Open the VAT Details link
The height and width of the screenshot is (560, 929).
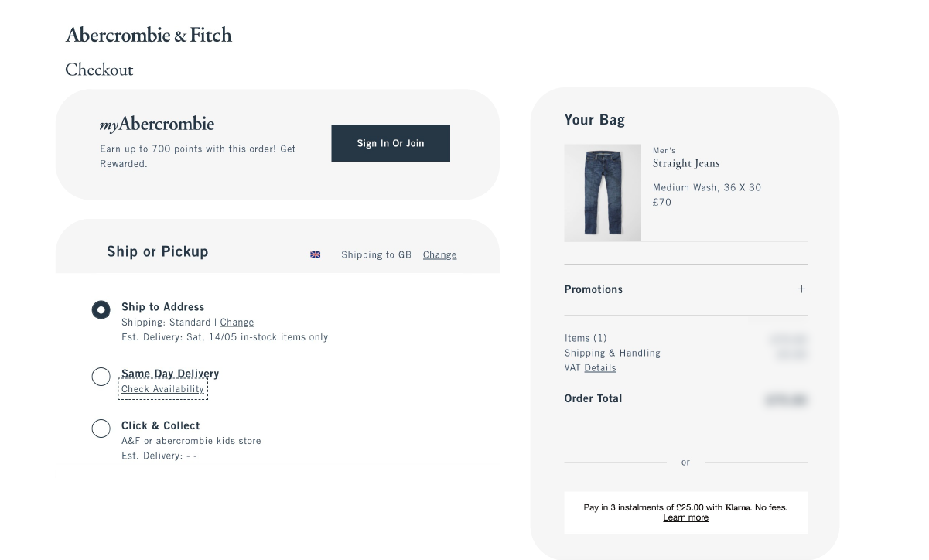pos(600,368)
